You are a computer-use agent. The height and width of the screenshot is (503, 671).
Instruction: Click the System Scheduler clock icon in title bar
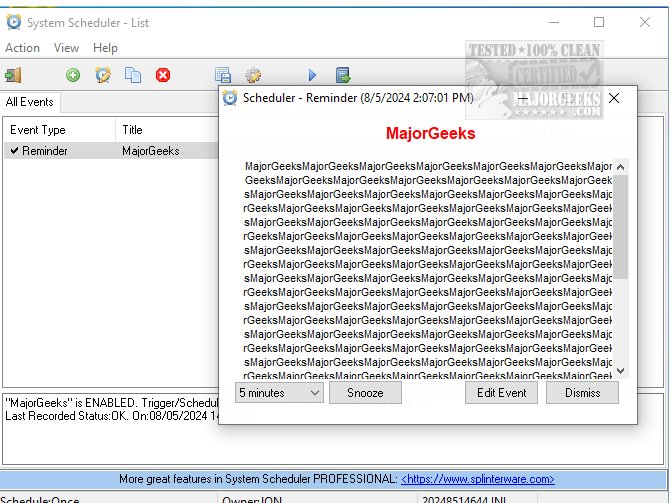point(14,22)
